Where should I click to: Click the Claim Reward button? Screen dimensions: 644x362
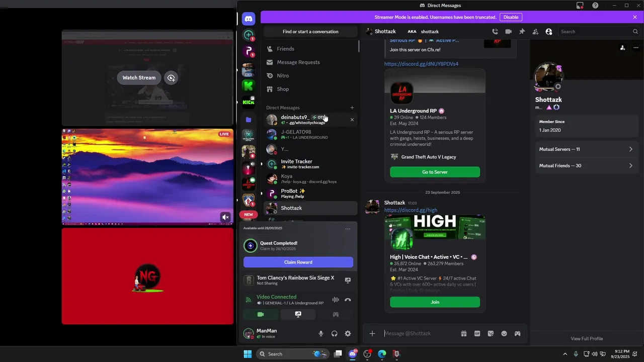pos(298,262)
